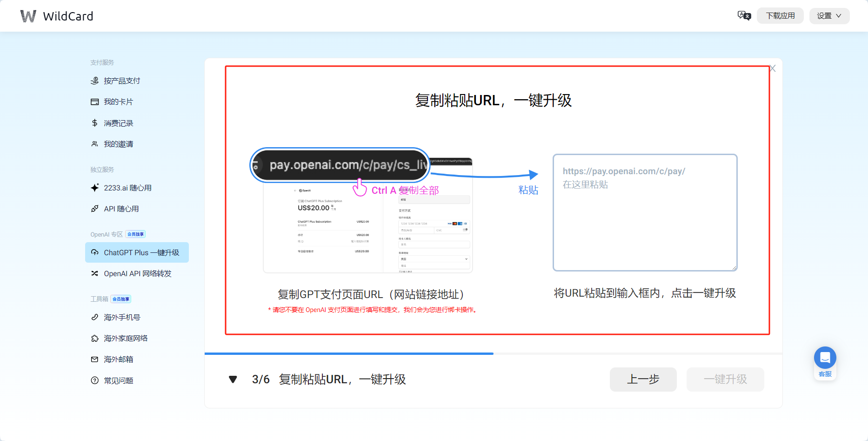Click the pay.openai.com tutorial illustration
This screenshot has height=441, width=868.
[362, 210]
